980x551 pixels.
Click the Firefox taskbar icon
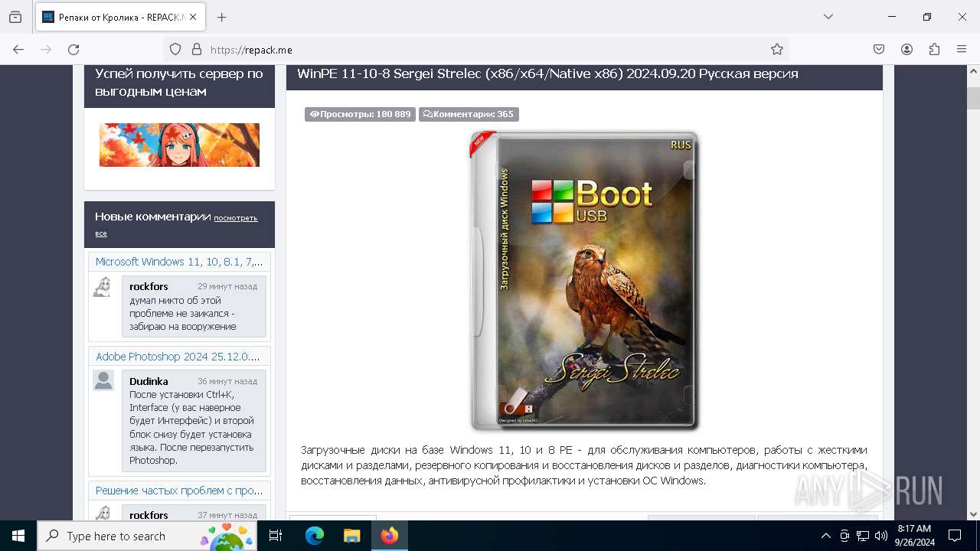click(x=390, y=536)
